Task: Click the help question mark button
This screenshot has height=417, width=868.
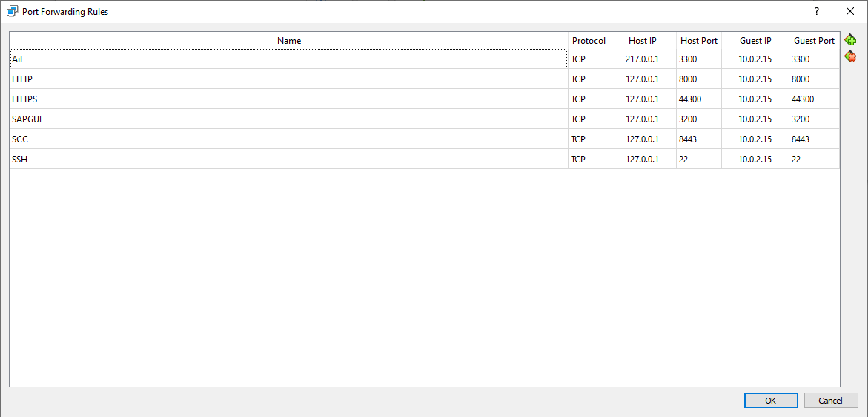Action: click(817, 12)
